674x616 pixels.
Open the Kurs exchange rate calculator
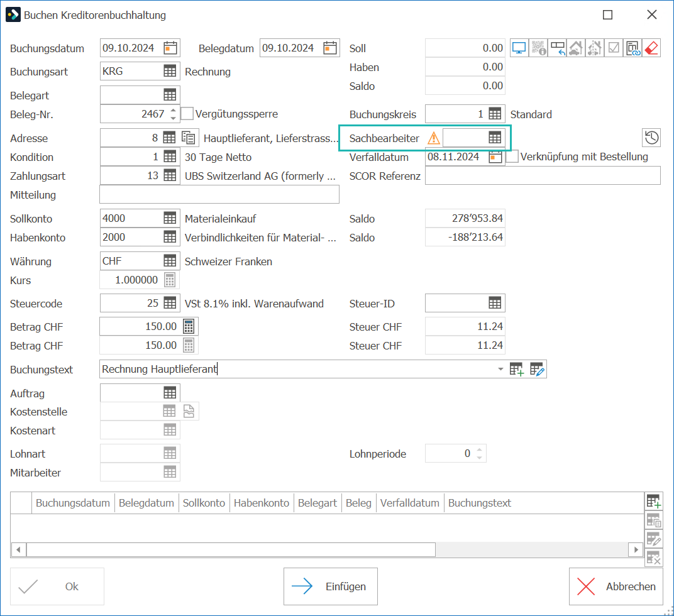[170, 280]
